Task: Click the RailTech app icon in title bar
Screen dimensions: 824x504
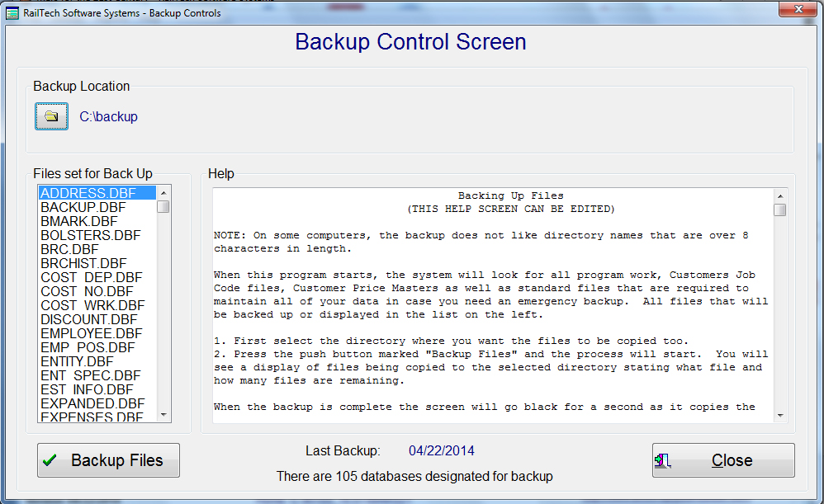Action: tap(13, 13)
